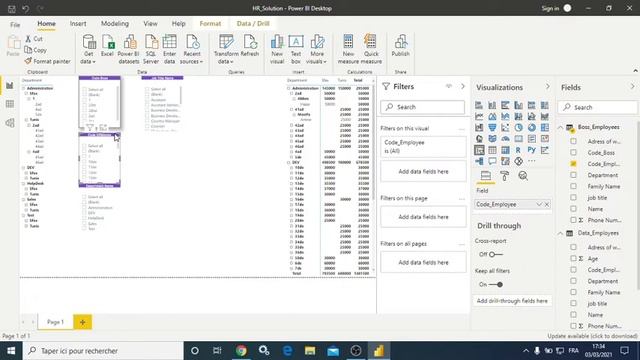
Task: Select the Python visual icon
Action: pyautogui.click(x=531, y=150)
